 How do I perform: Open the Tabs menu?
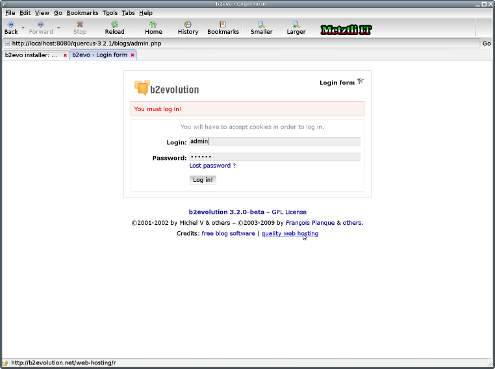(128, 13)
